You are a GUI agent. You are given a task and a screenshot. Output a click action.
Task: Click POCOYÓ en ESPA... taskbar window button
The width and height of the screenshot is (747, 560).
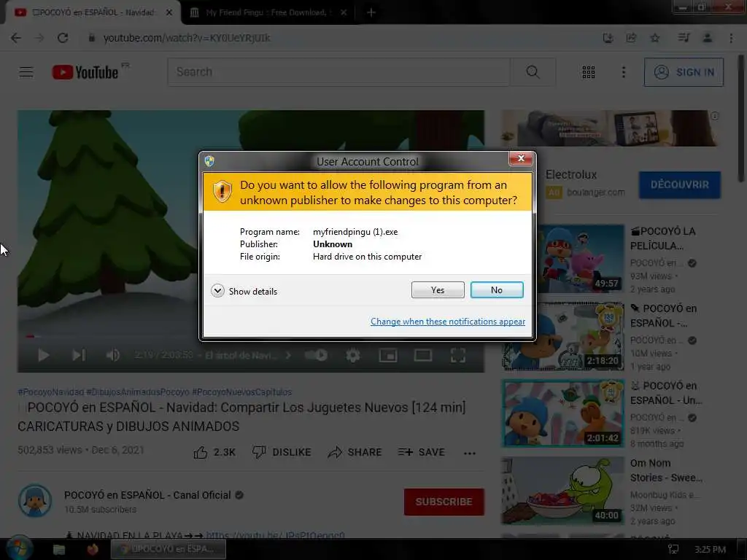[169, 550]
